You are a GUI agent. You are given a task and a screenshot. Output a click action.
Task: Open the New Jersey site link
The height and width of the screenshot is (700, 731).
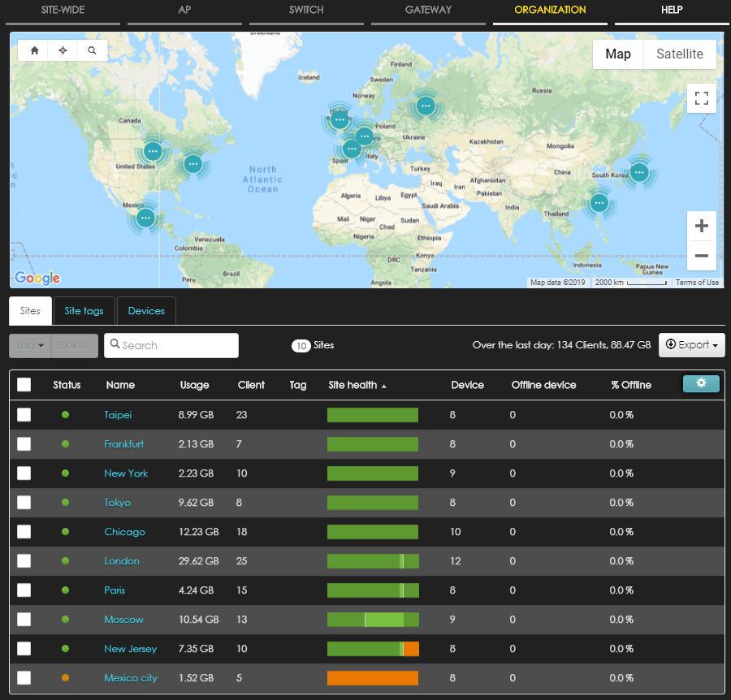click(131, 649)
